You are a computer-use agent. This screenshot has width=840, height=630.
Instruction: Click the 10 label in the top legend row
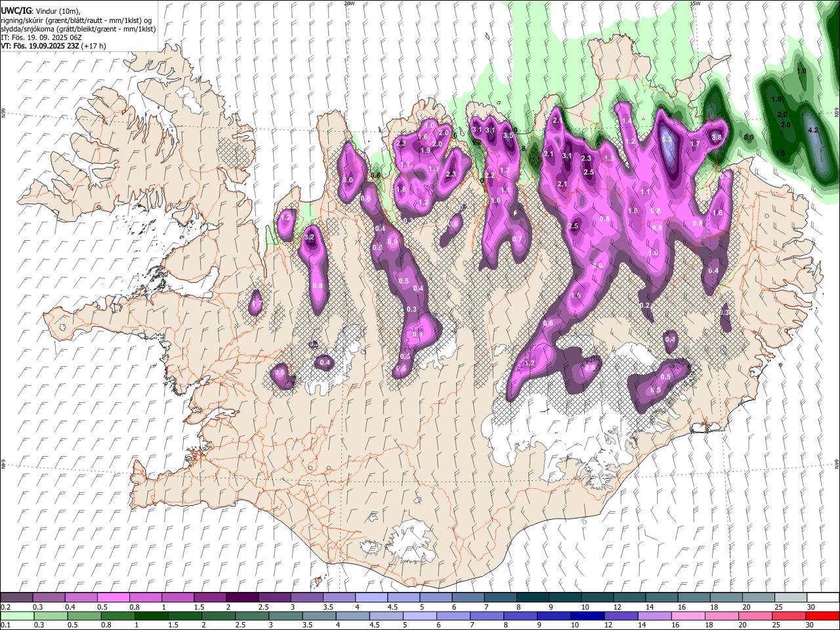point(584,607)
